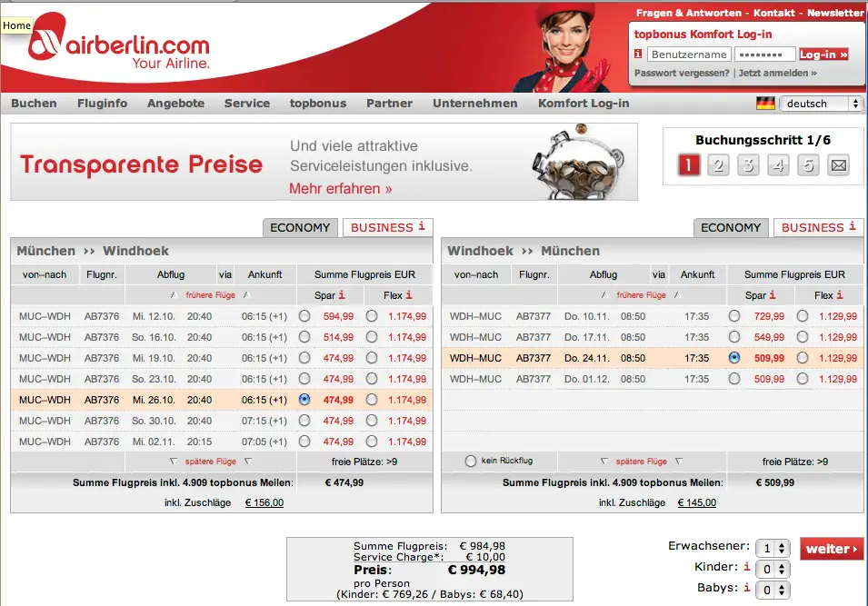868x606 pixels.
Task: Open the Kontakt link
Action: coord(773,13)
